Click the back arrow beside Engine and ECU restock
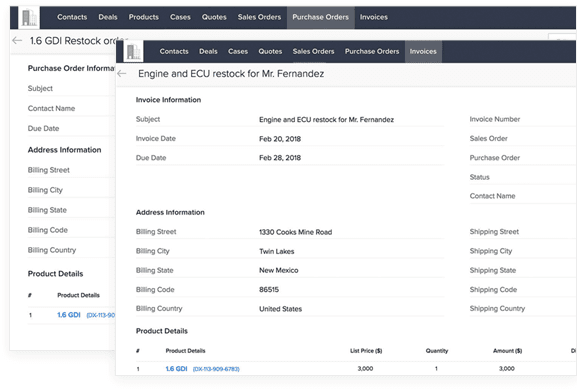This screenshot has height=389, width=577. [x=122, y=74]
